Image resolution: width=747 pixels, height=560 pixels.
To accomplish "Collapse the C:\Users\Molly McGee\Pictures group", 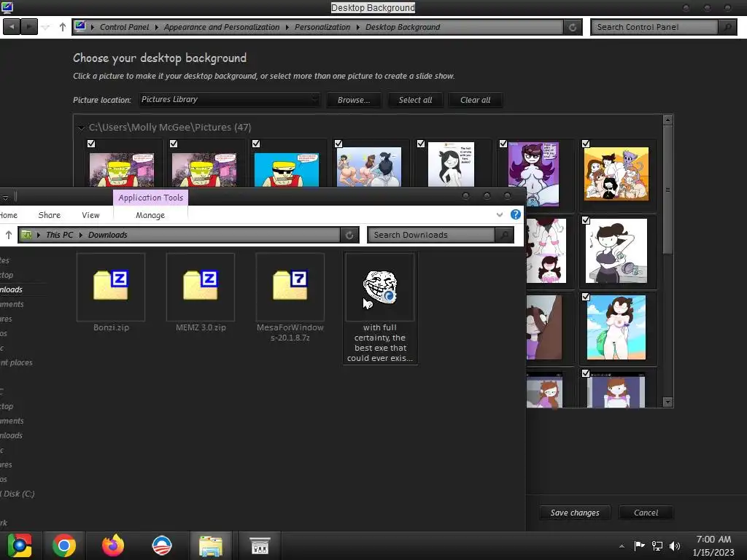I will [x=81, y=128].
